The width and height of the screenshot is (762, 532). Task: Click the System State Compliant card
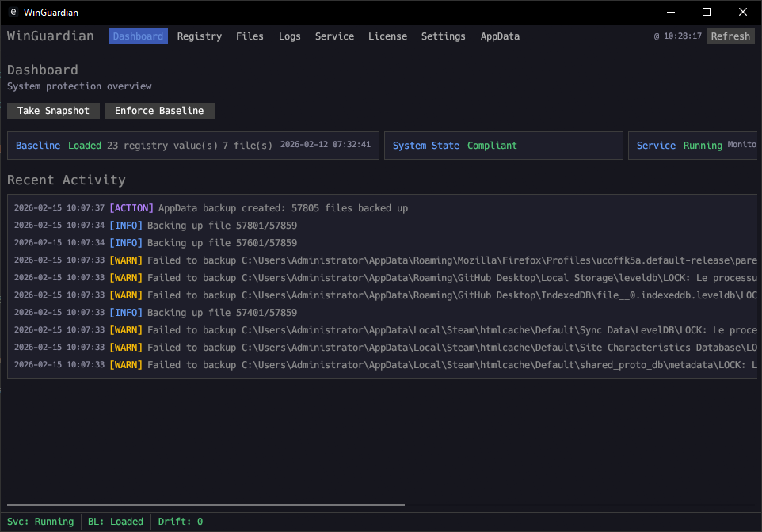(502, 146)
